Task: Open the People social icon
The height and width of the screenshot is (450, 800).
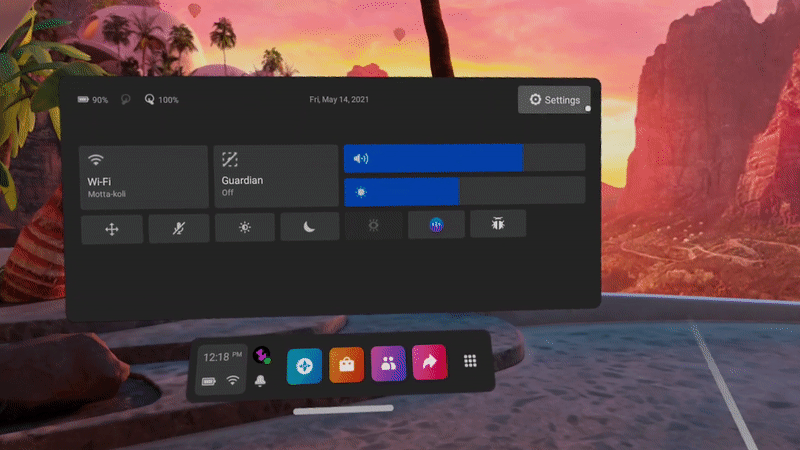Action: pos(388,364)
